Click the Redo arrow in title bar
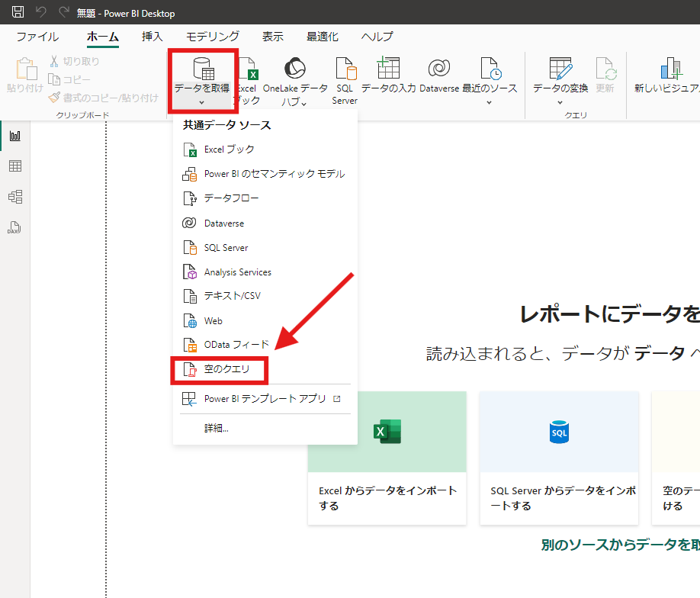 click(64, 12)
